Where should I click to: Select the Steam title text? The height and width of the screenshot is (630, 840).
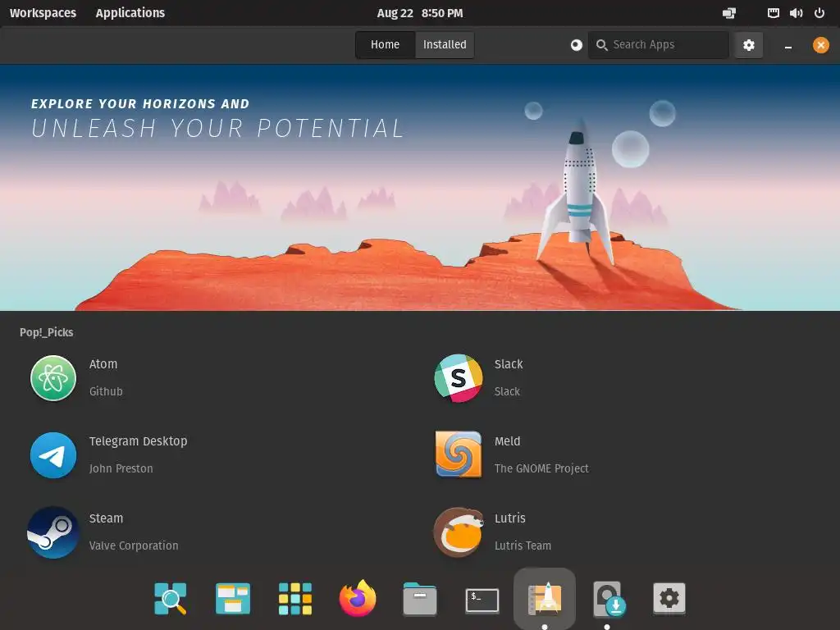(x=106, y=518)
